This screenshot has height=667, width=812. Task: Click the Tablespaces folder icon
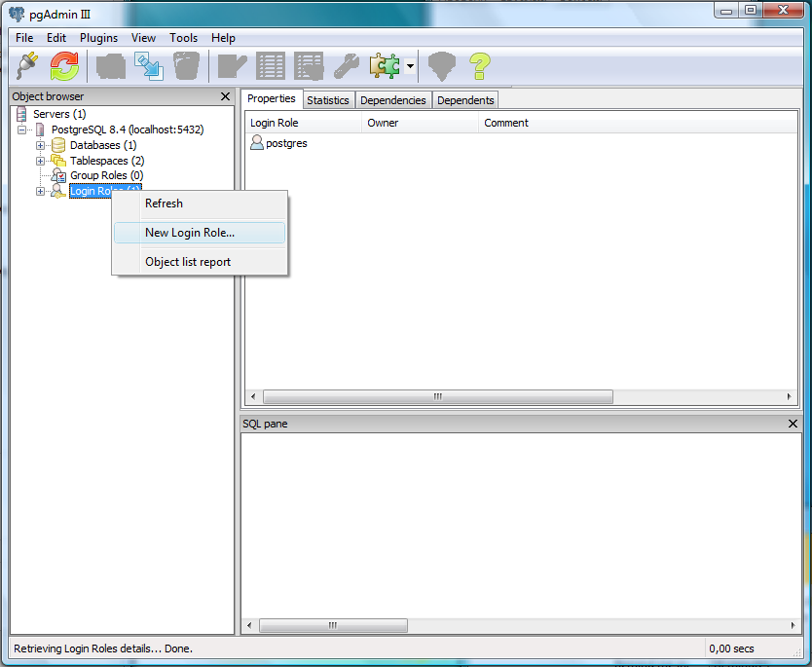[x=58, y=161]
